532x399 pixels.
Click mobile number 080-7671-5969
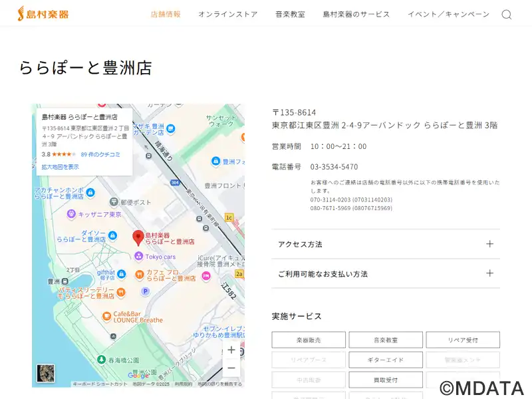[351, 208]
